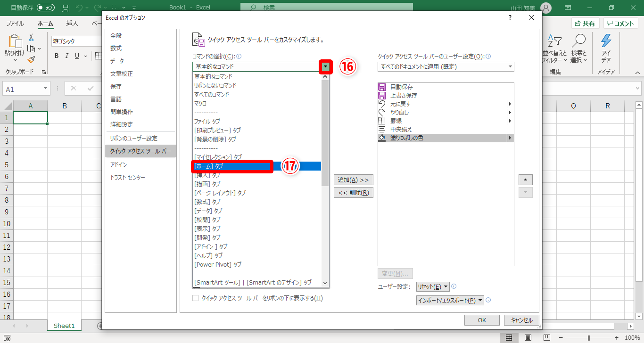The width and height of the screenshot is (644, 343).
Task: Click the move up arrow button
Action: point(526,180)
